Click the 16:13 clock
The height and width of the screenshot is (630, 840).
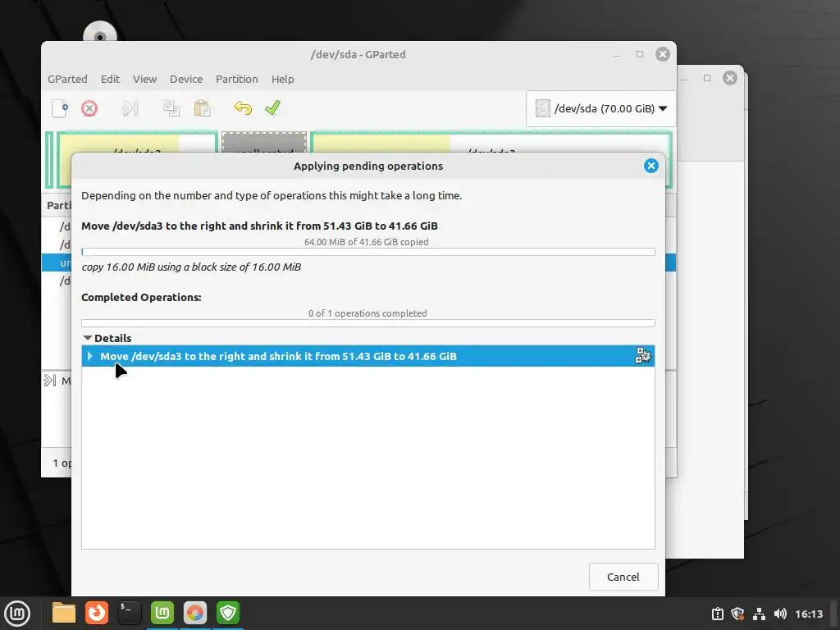809,614
